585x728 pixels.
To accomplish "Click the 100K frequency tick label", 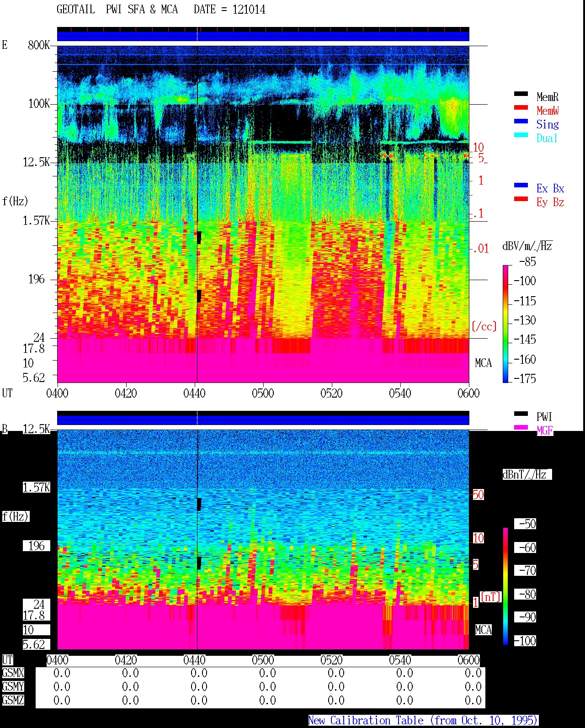I will pos(39,104).
